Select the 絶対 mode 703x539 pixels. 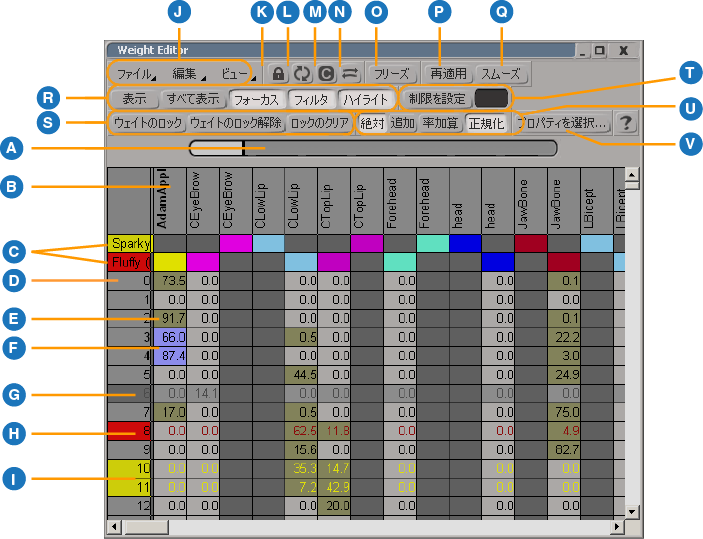372,123
